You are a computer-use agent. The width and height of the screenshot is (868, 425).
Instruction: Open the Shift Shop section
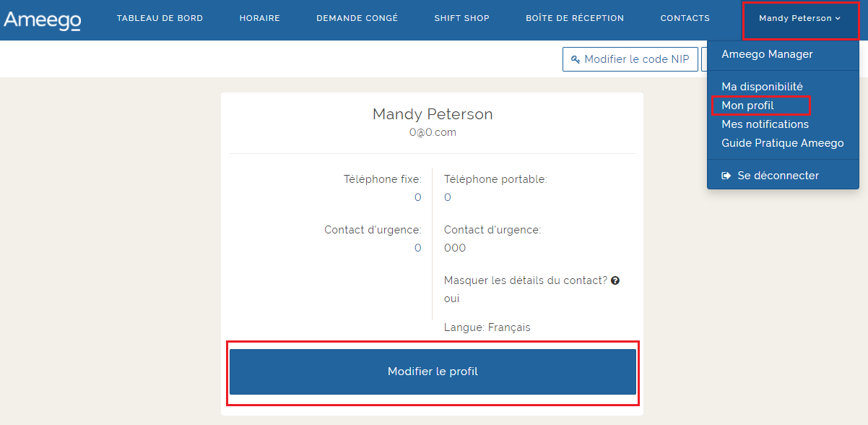pyautogui.click(x=461, y=19)
